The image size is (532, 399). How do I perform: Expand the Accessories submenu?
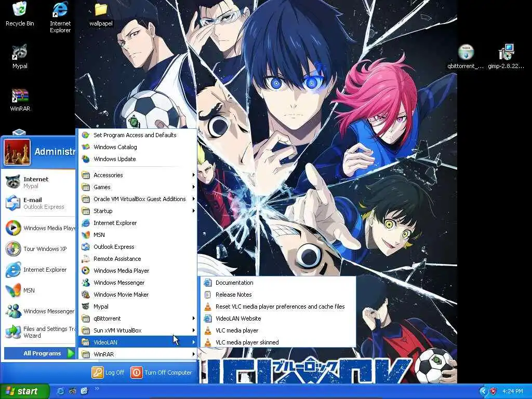click(x=138, y=175)
